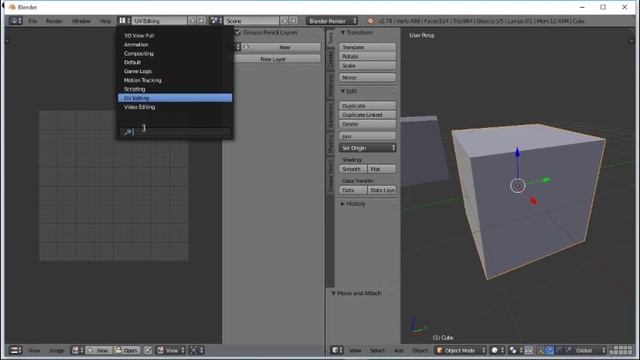The height and width of the screenshot is (360, 640).
Task: Click the rotate manipulator icon
Action: click(559, 350)
